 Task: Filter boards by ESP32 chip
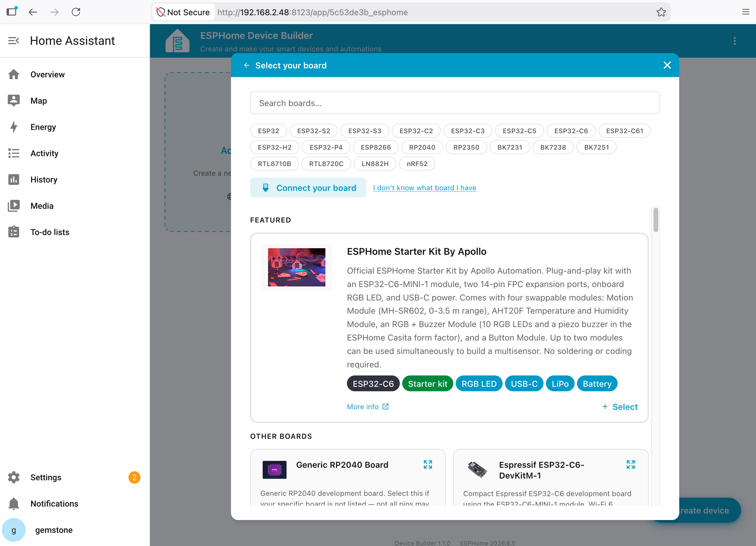pyautogui.click(x=268, y=131)
